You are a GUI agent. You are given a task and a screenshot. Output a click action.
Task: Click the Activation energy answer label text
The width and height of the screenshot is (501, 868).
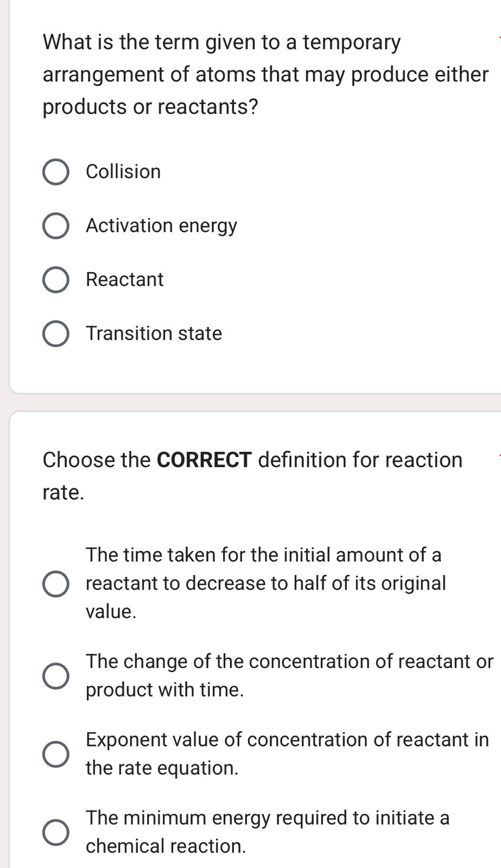point(161,225)
